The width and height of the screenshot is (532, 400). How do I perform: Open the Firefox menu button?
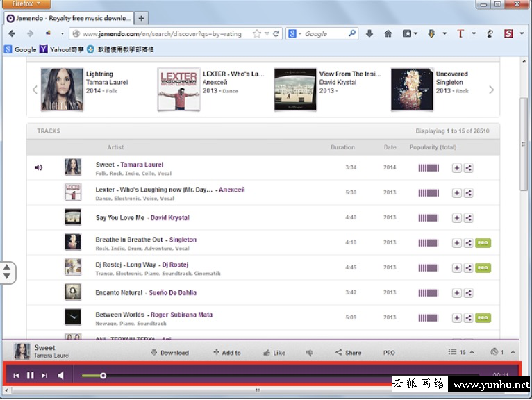(x=26, y=3)
